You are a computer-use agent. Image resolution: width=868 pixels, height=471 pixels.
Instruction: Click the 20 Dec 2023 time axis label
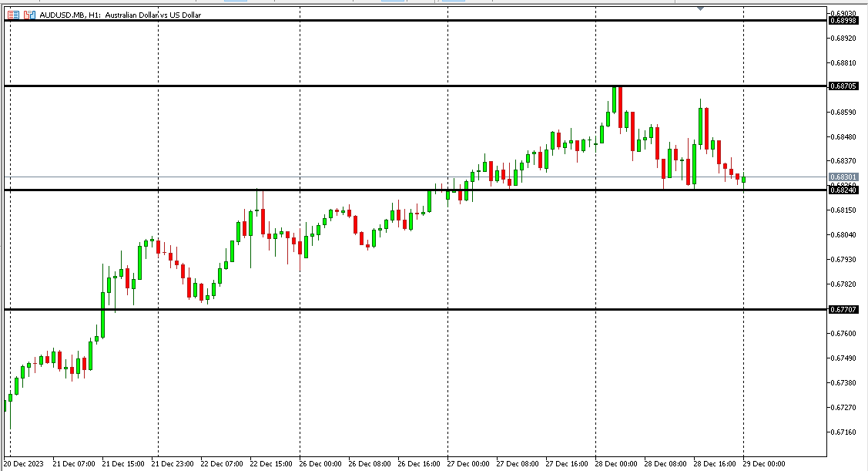(25, 464)
